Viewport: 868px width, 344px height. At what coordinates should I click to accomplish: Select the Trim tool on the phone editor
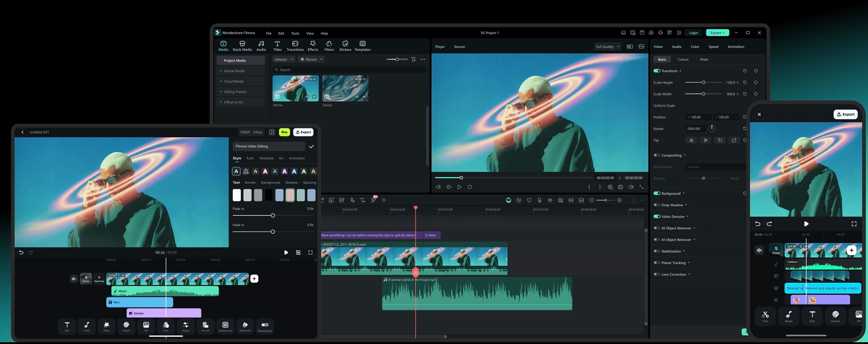point(765,316)
